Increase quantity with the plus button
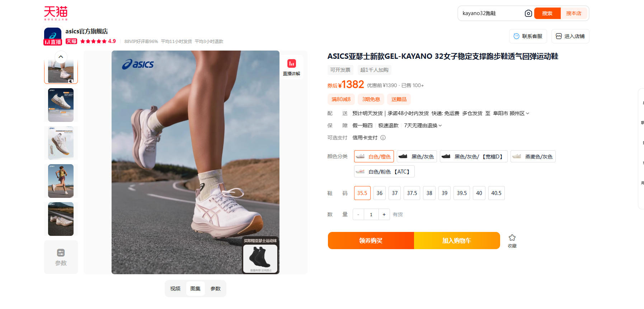Screen dimensions: 644x309 pos(384,214)
